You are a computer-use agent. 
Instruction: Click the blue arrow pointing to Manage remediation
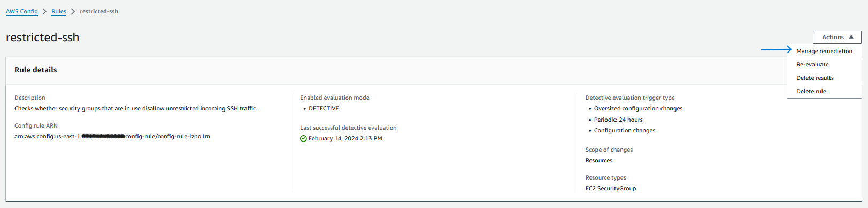click(x=776, y=49)
